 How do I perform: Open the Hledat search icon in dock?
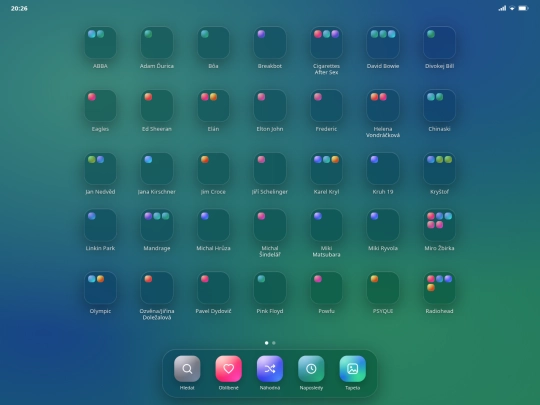187,369
